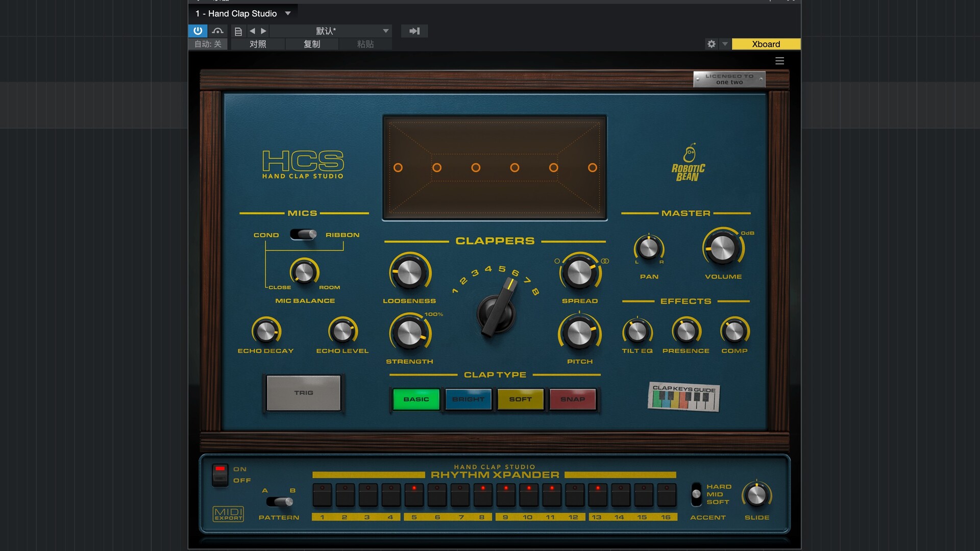The image size is (980, 551).
Task: Click the Mic Balance knob
Action: point(304,272)
